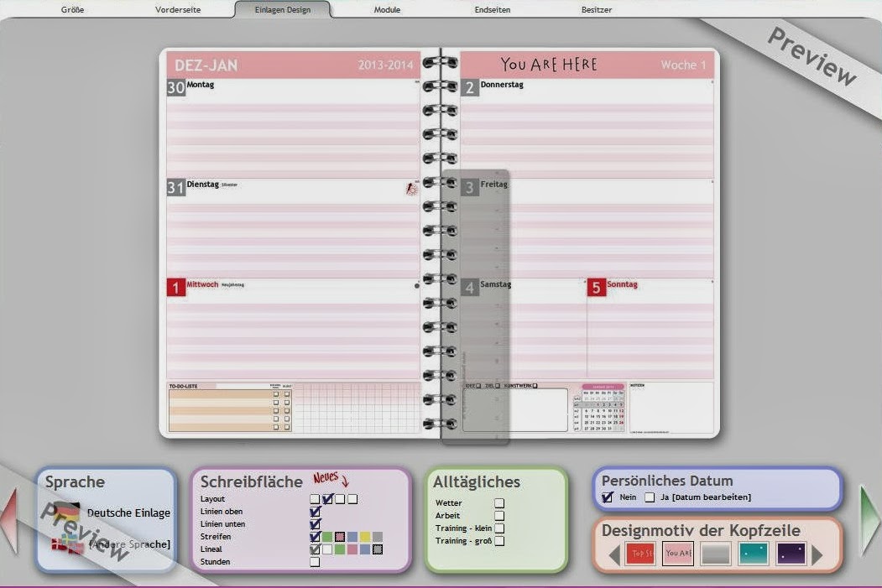Click the red previous-page arrow
This screenshot has width=882, height=588.
(9, 521)
